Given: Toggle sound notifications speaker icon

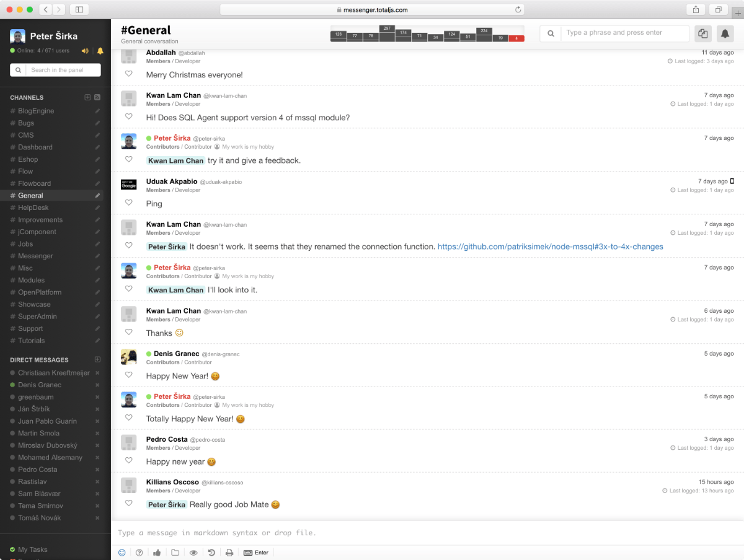Looking at the screenshot, I should click(x=85, y=51).
